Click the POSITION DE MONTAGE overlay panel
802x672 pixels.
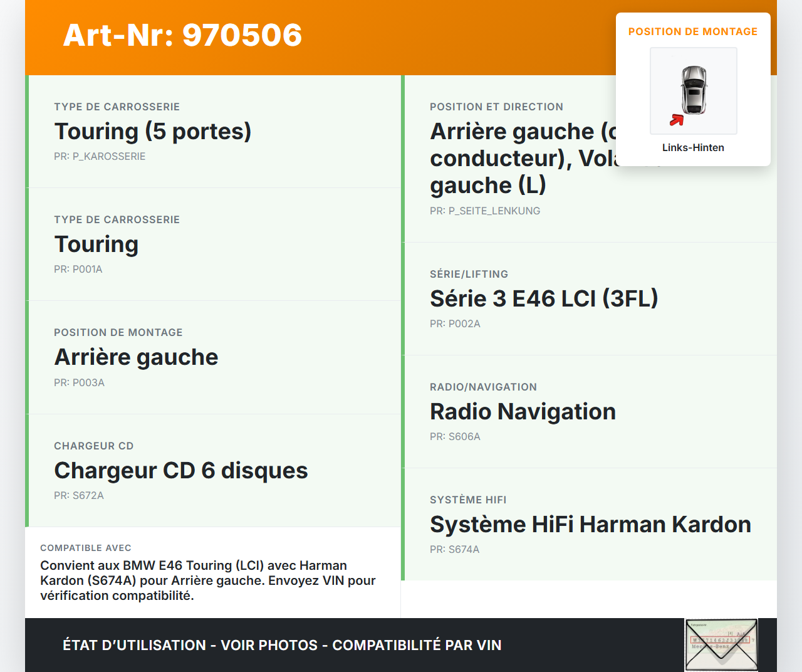pos(693,88)
